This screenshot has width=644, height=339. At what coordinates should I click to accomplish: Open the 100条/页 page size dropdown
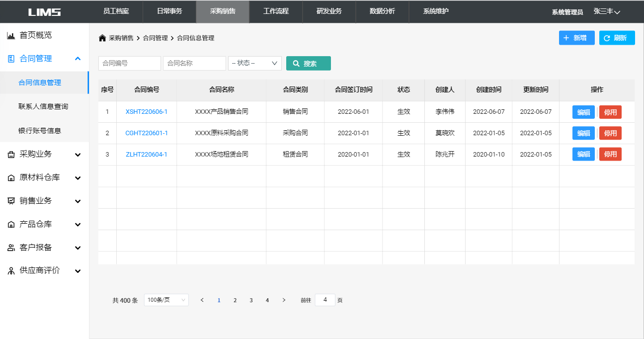[166, 300]
